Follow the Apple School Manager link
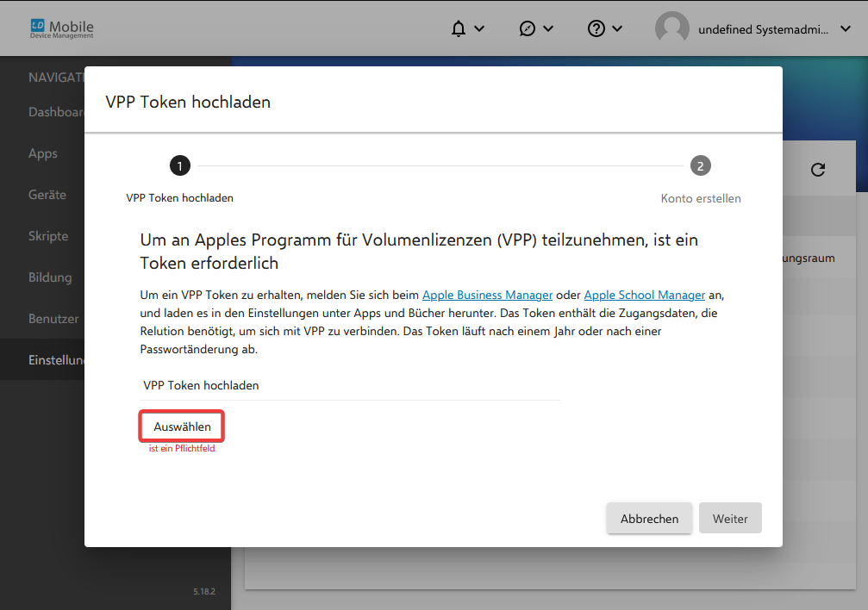Image resolution: width=868 pixels, height=610 pixels. (x=645, y=295)
